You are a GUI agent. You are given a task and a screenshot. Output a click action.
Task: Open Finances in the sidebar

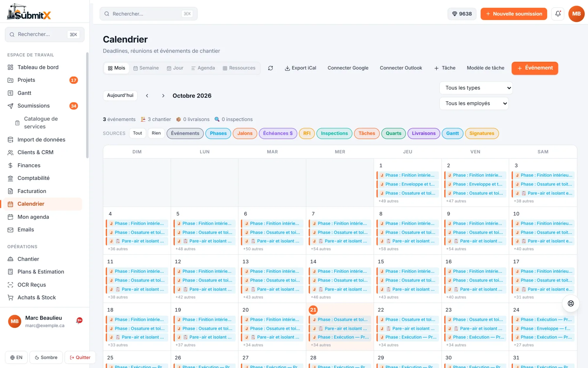point(42,166)
